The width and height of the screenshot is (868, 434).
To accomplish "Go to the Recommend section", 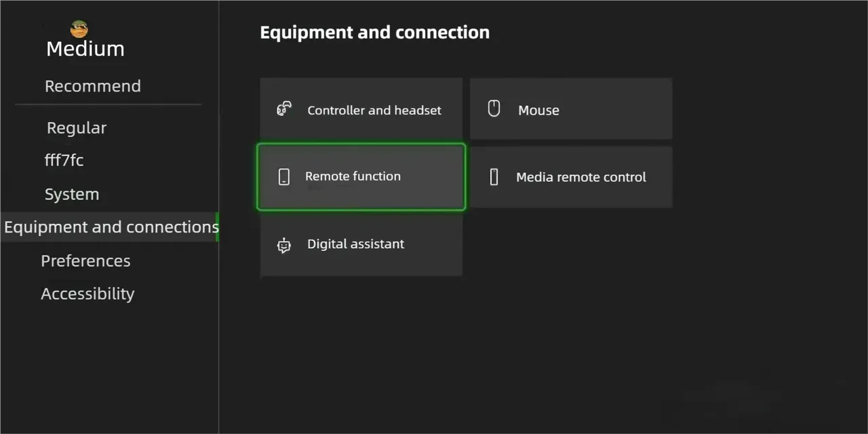I will (93, 86).
